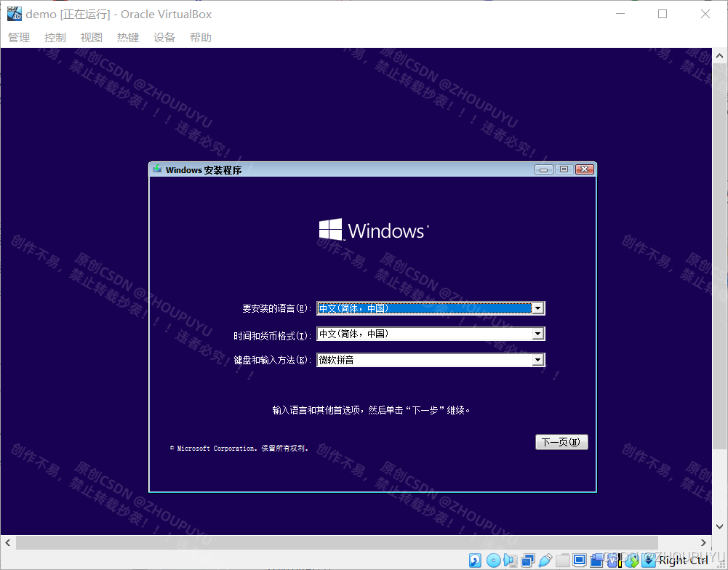Click the mouse integration status icon
728x570 pixels.
click(632, 561)
